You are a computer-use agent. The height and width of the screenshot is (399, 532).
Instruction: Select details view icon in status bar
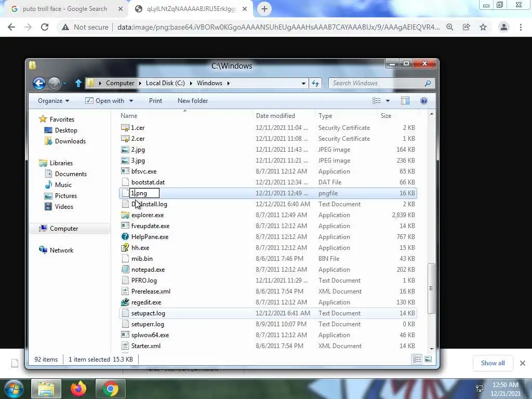[417, 360]
